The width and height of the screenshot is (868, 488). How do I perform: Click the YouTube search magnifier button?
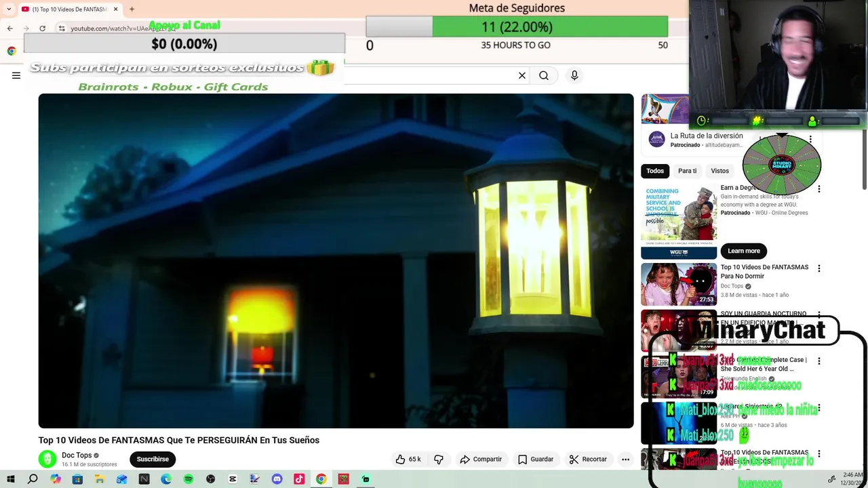[544, 75]
